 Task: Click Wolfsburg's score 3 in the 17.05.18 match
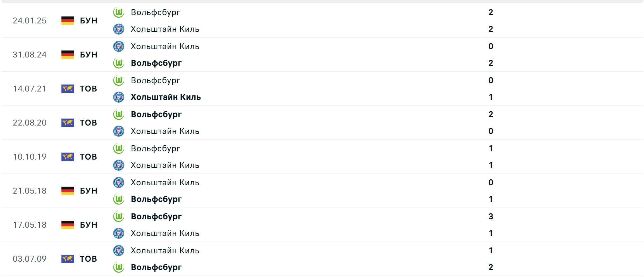click(x=491, y=216)
